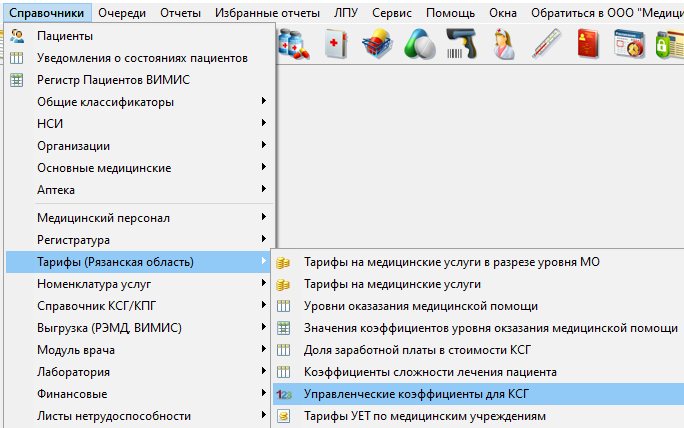Click table icon beside Уровни оказазания медицинской помощи
Screen dimensions: 684x428
[284, 306]
